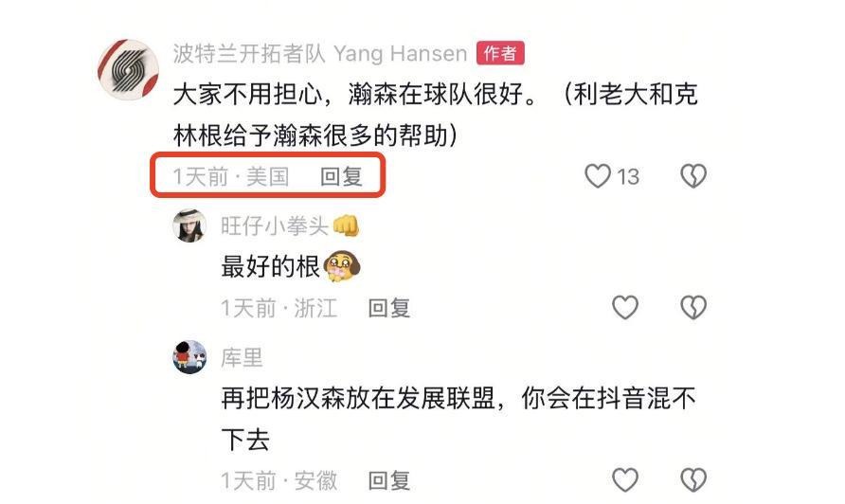Open the 库里 username

tap(242, 357)
